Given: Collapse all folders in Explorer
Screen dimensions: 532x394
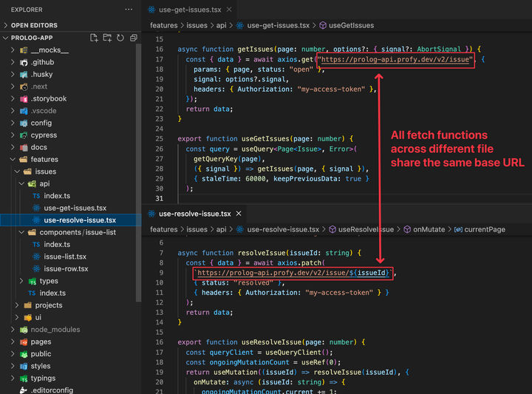Looking at the screenshot, I should coord(132,38).
